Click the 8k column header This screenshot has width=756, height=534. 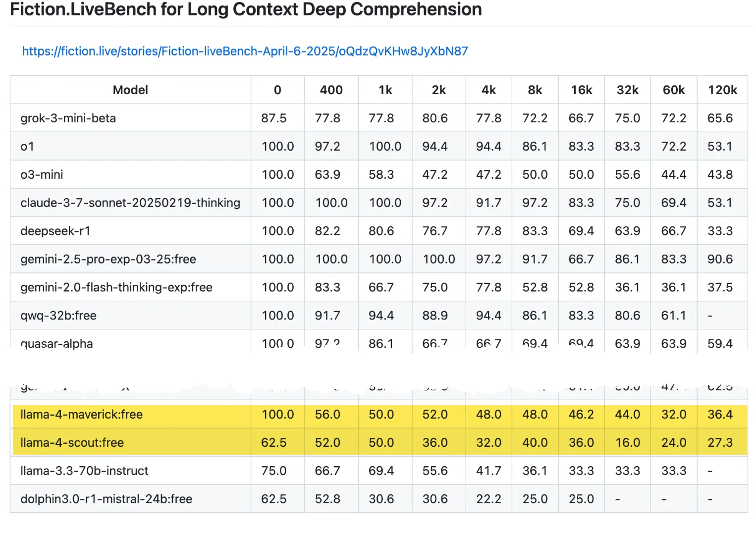click(535, 90)
